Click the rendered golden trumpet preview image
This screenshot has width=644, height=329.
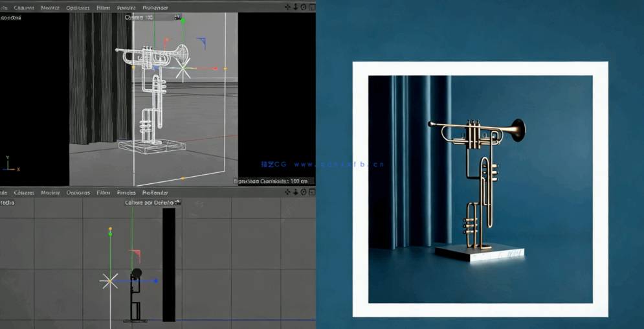480,189
